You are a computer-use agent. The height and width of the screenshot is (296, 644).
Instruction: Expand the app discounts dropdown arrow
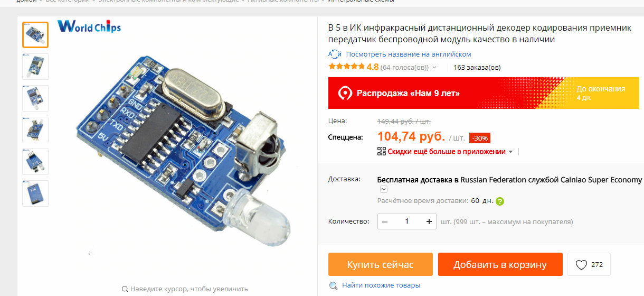[510, 152]
